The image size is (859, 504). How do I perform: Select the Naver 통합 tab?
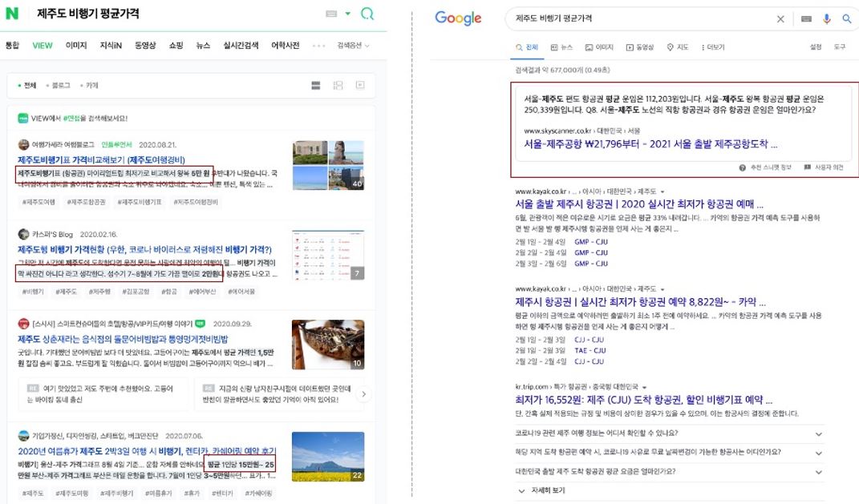(12, 46)
